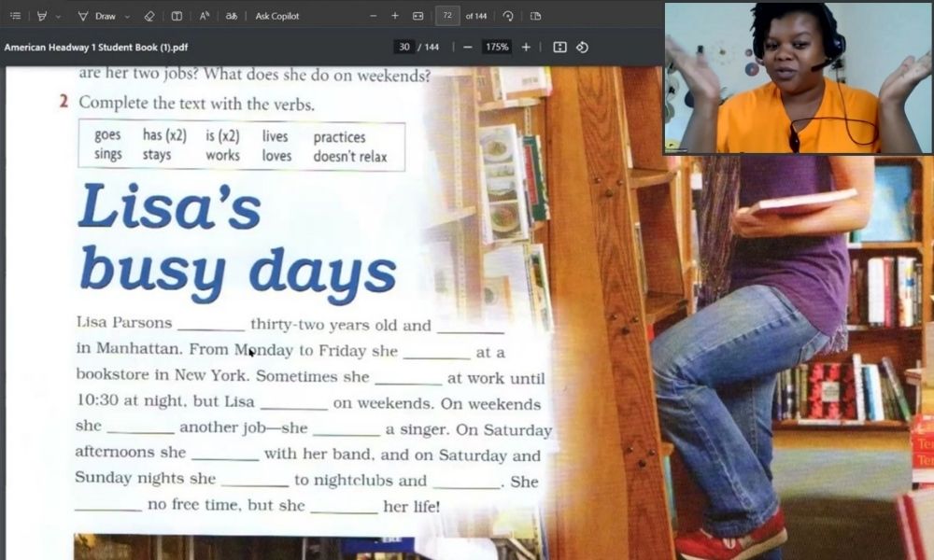Click the blank before "no free time"
Image resolution: width=934 pixels, height=560 pixels.
click(107, 508)
